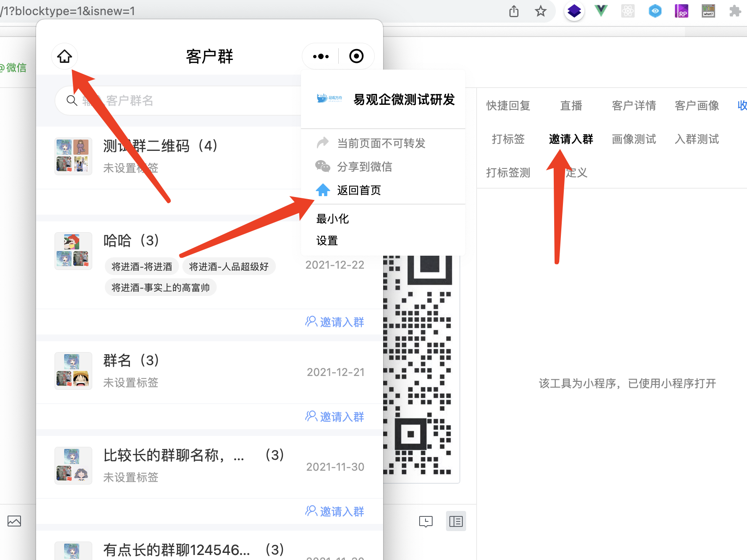Open avatar thumbnail of 测试群二维码 group
This screenshot has width=747, height=560.
coord(73,156)
